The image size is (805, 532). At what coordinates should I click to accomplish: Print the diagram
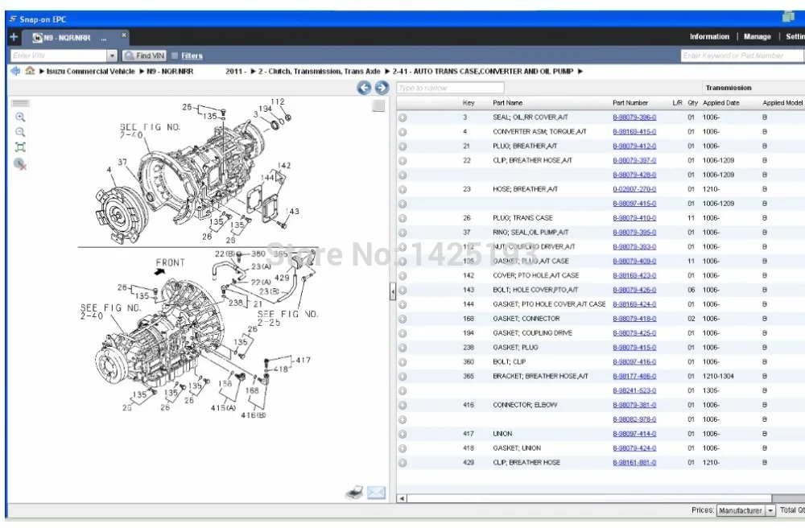pyautogui.click(x=354, y=493)
